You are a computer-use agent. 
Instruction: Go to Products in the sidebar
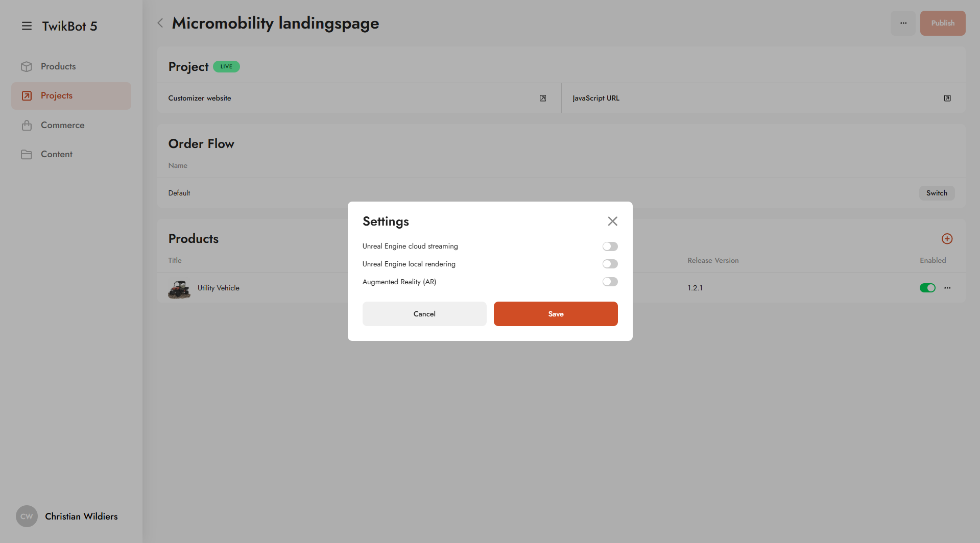click(x=58, y=66)
